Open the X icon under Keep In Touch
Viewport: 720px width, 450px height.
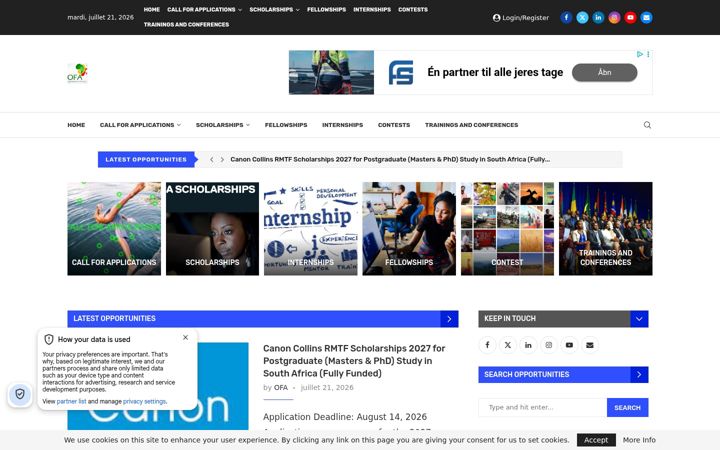click(508, 345)
